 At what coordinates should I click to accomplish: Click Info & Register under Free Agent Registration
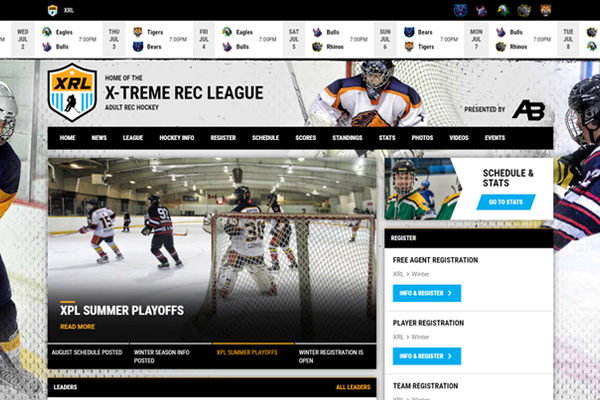[x=426, y=293]
